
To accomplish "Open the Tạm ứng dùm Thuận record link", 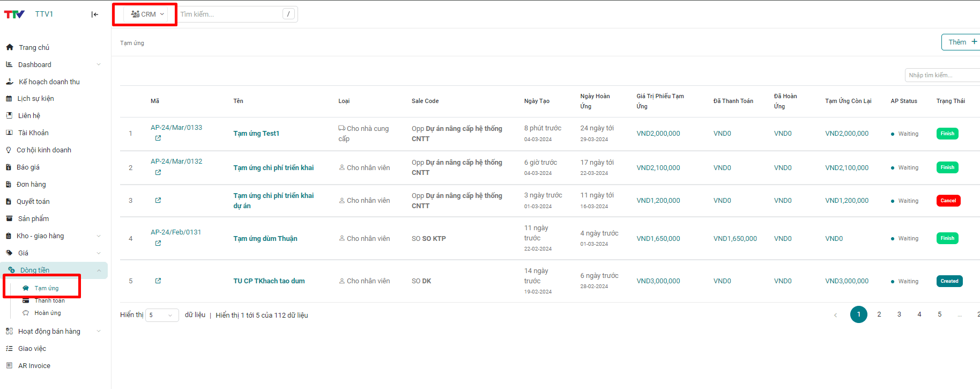I will click(x=265, y=239).
